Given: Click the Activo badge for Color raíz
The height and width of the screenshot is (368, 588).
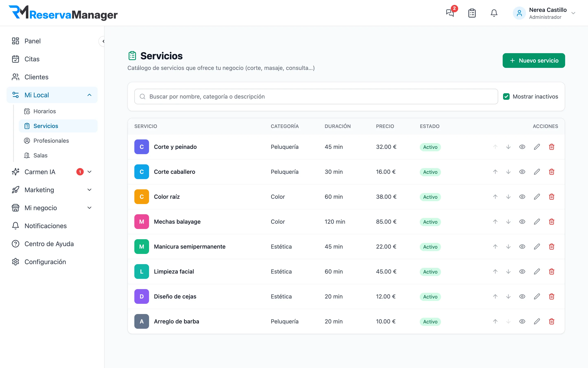Looking at the screenshot, I should (x=430, y=197).
